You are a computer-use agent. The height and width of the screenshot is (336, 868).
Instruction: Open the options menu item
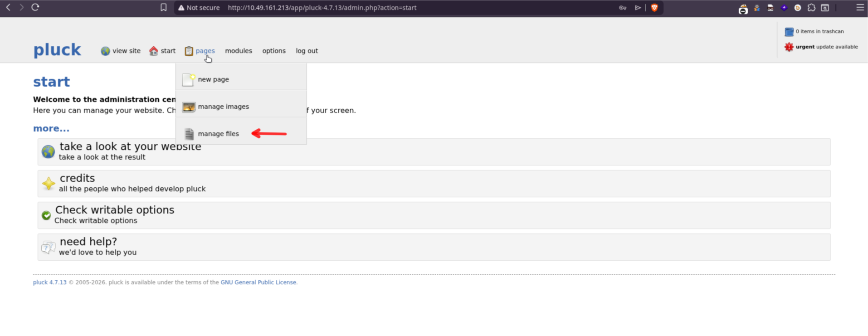274,51
